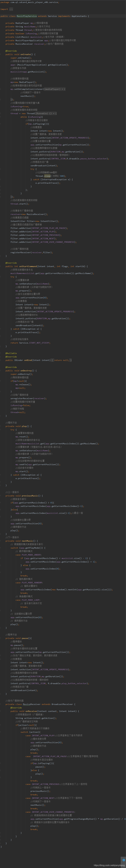Click the 'mp.start();' line
This screenshot has height=868, width=126.
22,471
